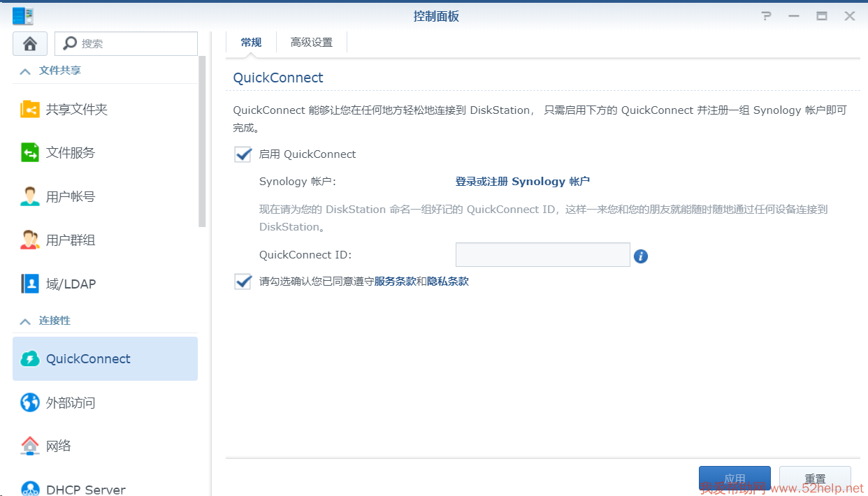
Task: Switch to the 高级设置 tab
Action: click(x=312, y=43)
